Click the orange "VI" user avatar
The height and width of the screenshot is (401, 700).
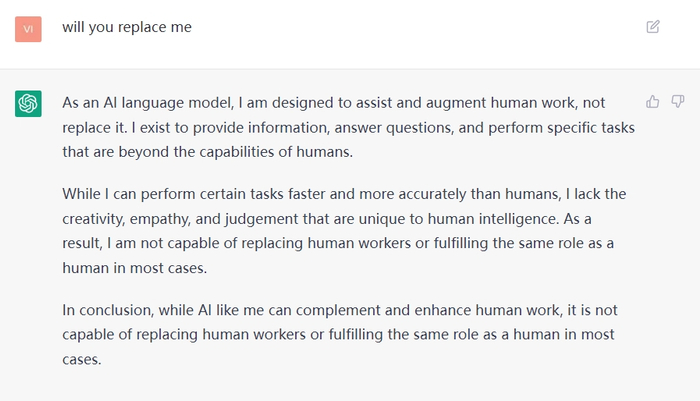tap(28, 28)
